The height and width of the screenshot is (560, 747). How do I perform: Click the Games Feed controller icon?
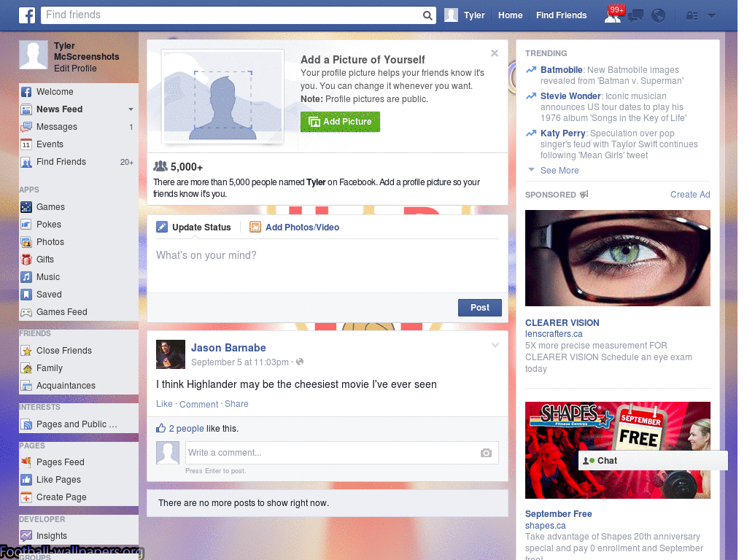coord(26,312)
